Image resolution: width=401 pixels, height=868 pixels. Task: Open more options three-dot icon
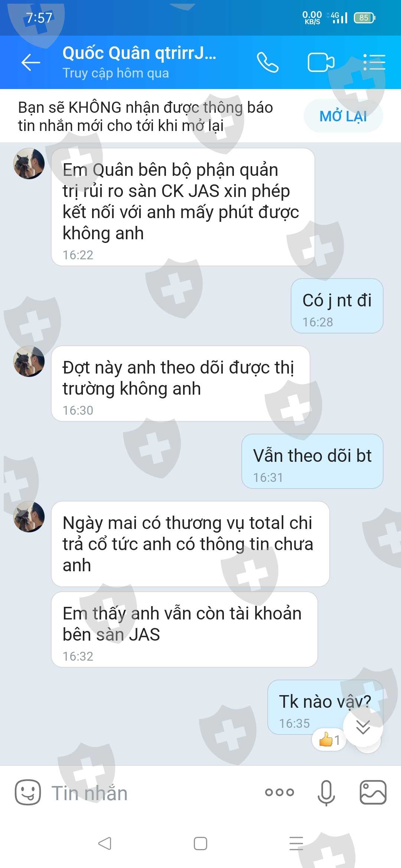(280, 793)
